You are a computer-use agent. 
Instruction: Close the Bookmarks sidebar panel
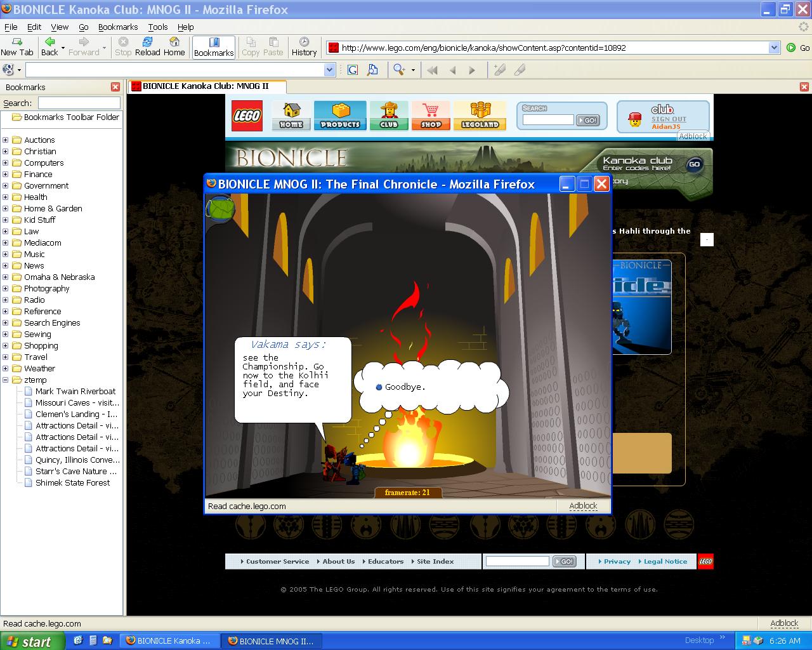pyautogui.click(x=115, y=87)
